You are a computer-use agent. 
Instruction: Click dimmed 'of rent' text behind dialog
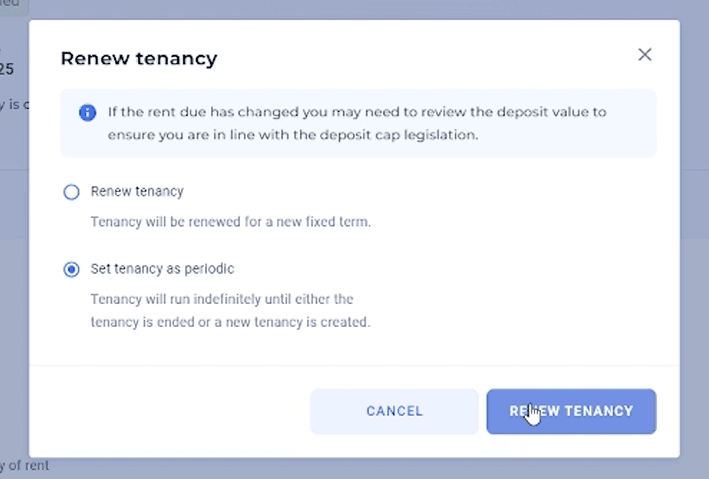click(x=24, y=465)
